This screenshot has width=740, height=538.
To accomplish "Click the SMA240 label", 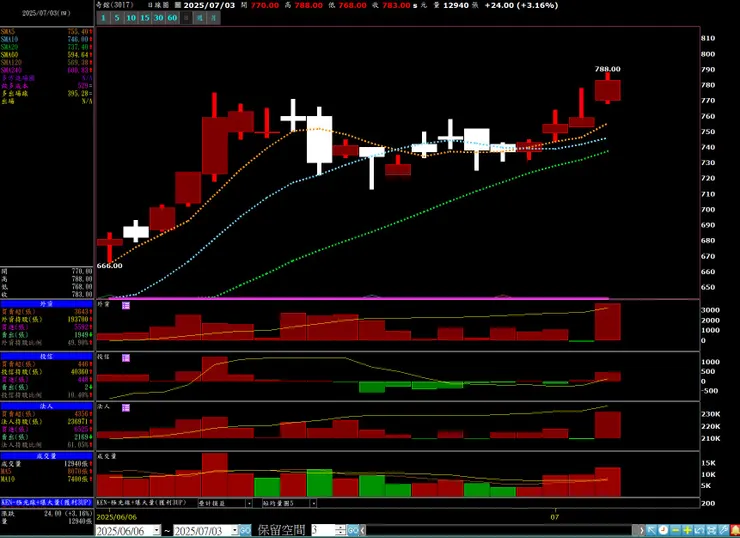I will [11, 70].
